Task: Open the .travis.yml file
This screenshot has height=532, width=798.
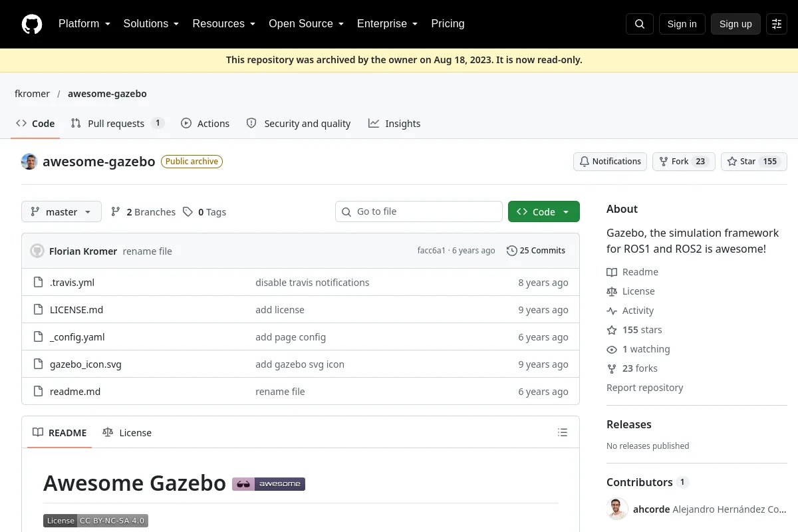Action: coord(72,283)
